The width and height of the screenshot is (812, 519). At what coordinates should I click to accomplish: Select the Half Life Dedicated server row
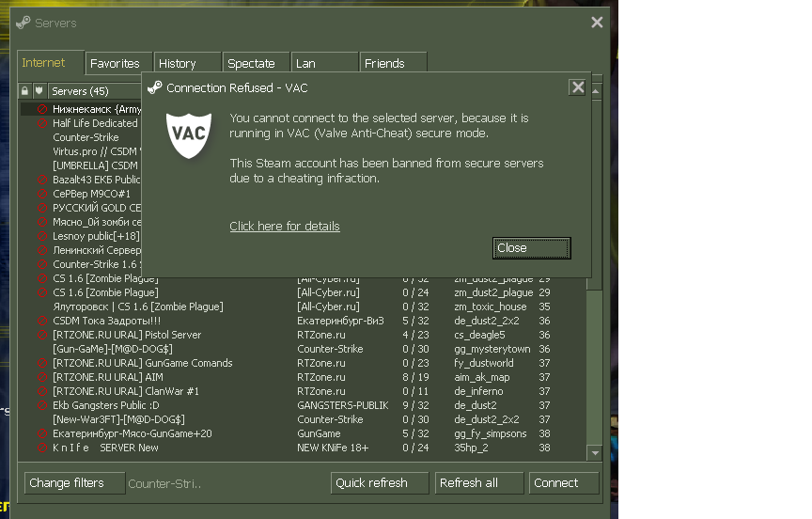click(x=82, y=123)
